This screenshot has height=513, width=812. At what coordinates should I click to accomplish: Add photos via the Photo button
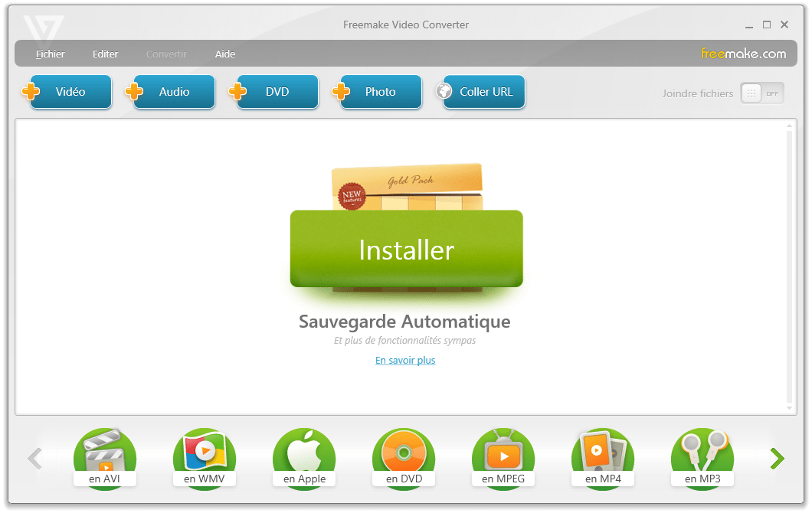pyautogui.click(x=381, y=92)
